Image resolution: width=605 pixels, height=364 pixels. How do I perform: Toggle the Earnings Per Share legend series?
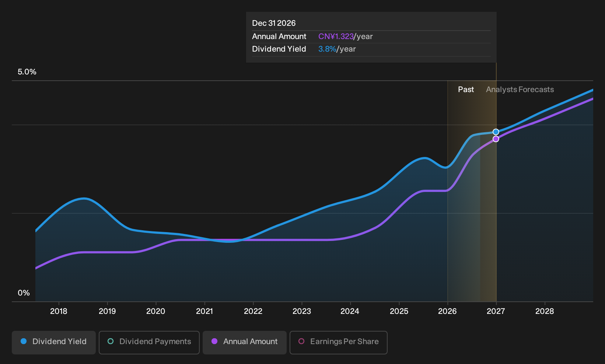coord(339,343)
